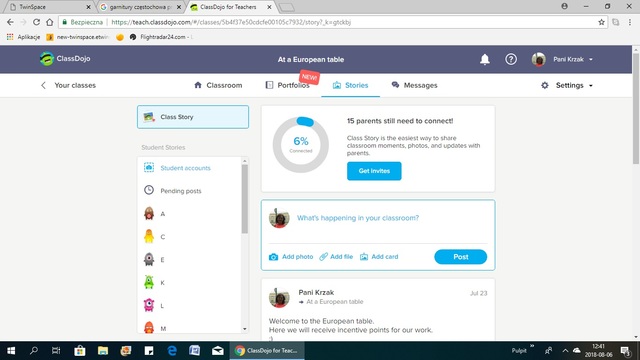Click the ClassDojo logo

65,59
